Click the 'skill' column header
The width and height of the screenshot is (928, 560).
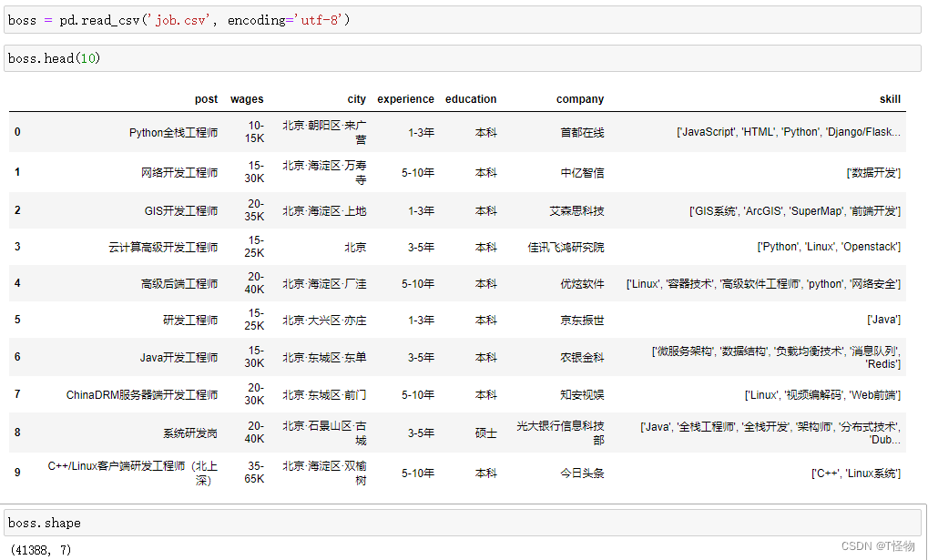(x=890, y=99)
